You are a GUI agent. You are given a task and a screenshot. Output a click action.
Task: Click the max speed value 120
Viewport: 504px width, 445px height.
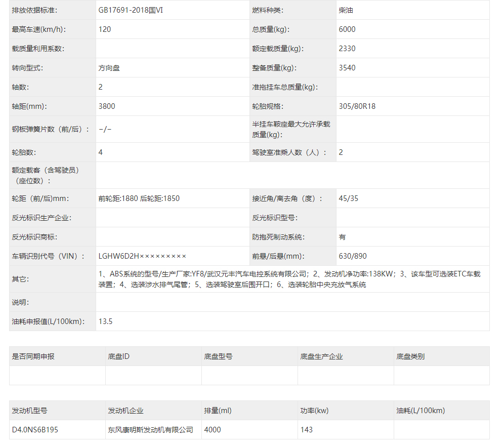[x=105, y=29]
